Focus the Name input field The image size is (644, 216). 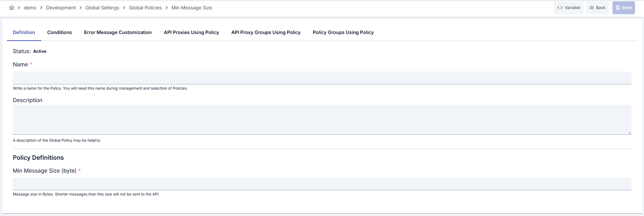pyautogui.click(x=322, y=78)
